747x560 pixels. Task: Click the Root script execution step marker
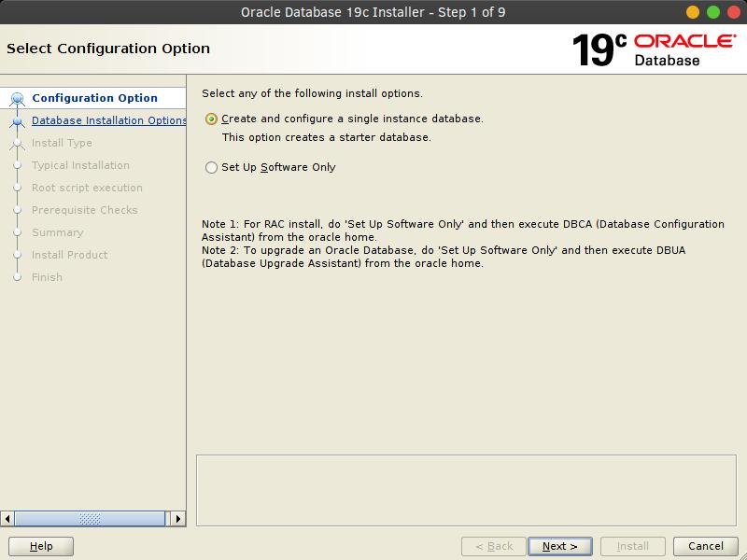(x=18, y=189)
